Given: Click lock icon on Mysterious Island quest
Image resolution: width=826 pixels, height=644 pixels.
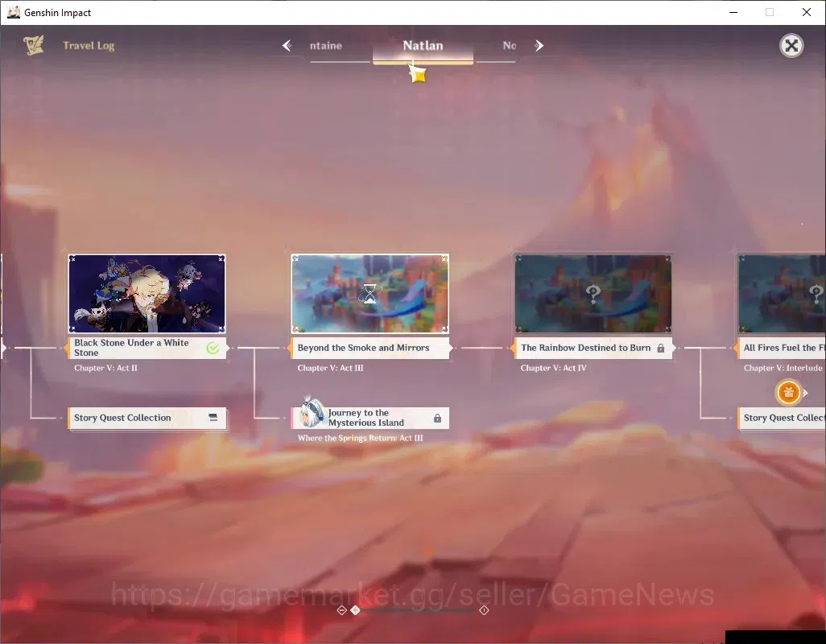Looking at the screenshot, I should coord(437,418).
